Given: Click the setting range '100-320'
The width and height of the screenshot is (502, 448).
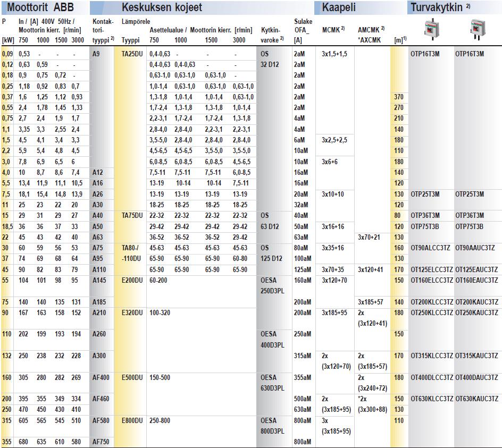Looking at the screenshot, I should point(160,312).
